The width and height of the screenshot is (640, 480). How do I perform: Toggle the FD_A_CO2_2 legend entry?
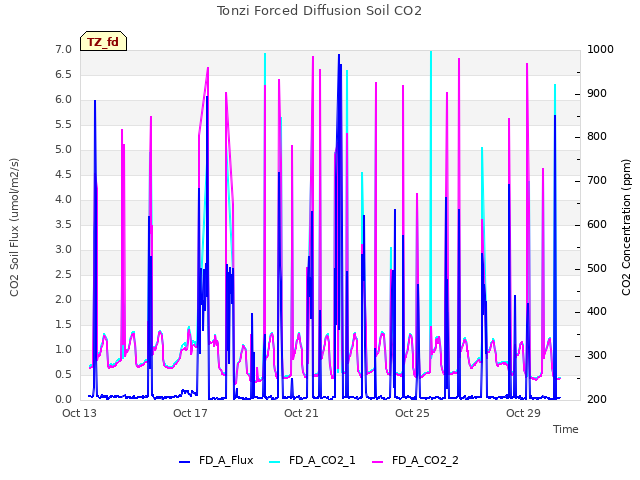416,461
